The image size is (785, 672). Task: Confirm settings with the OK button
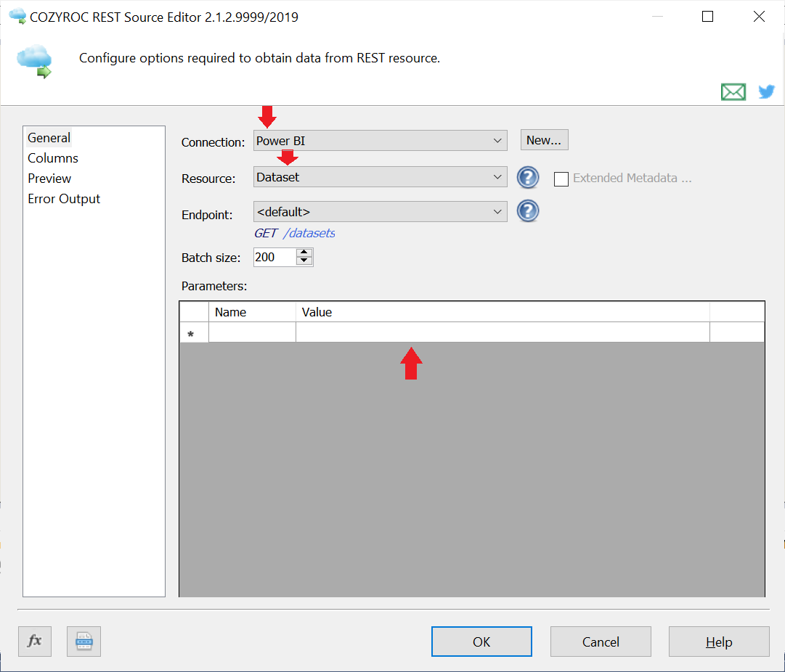[x=481, y=642]
